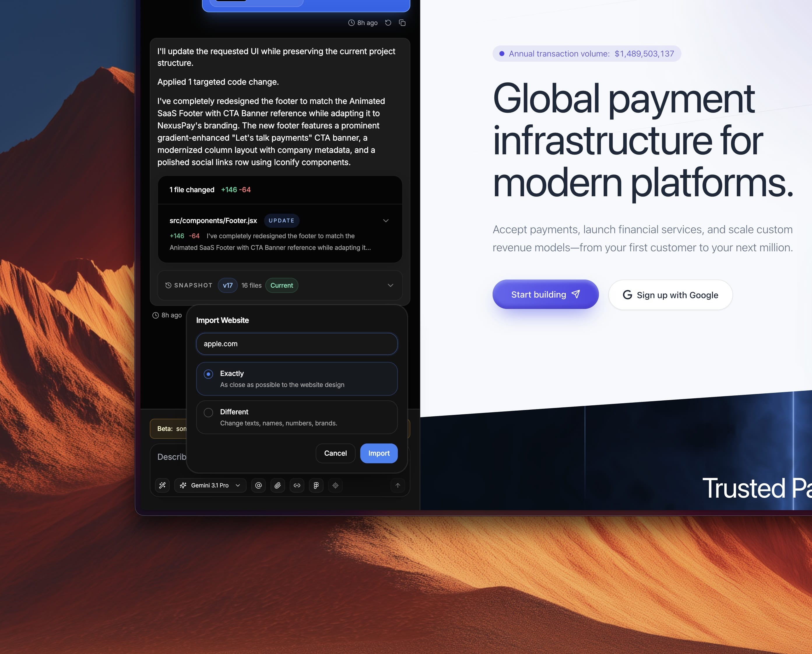Click the link icon in the prompt toolbar
This screenshot has width=812, height=654.
(x=297, y=485)
